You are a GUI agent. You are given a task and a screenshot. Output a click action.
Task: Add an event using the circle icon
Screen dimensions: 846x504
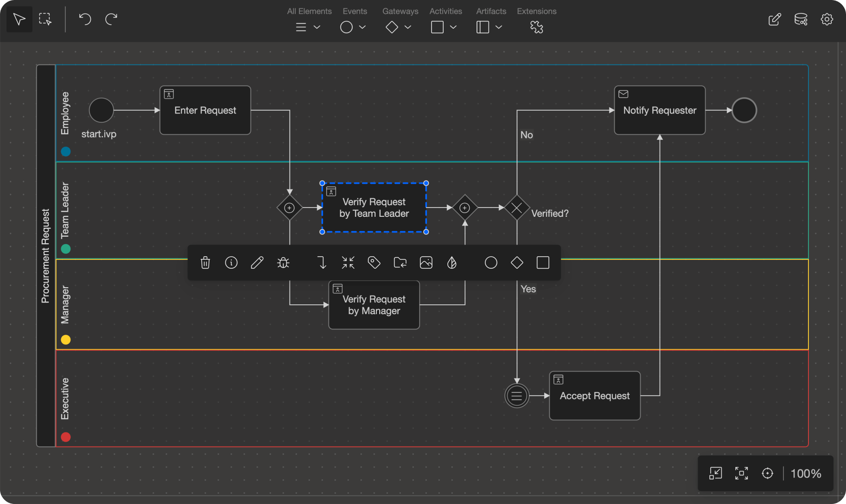tap(491, 263)
